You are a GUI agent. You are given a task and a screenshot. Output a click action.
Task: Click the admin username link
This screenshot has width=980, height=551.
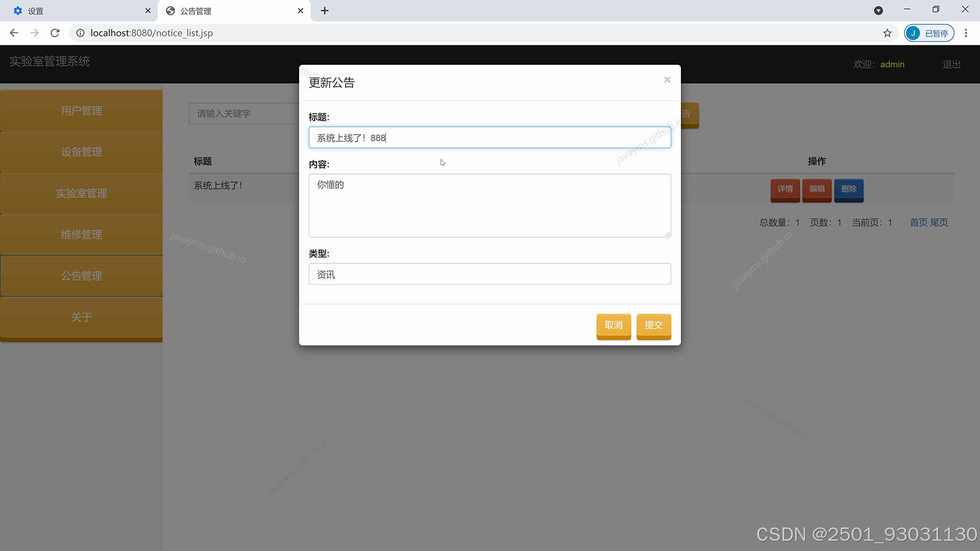892,64
